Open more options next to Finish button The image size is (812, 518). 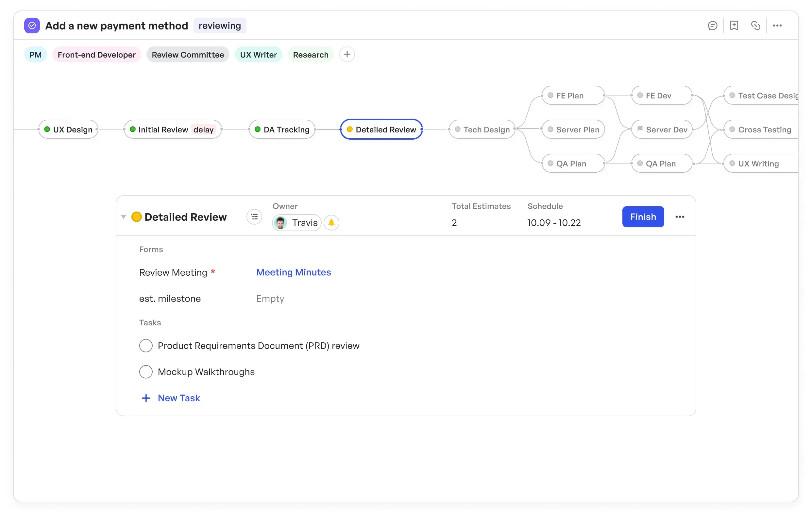pos(680,217)
